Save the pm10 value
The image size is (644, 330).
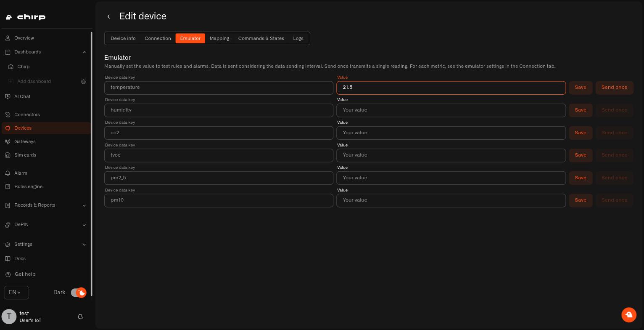click(581, 200)
